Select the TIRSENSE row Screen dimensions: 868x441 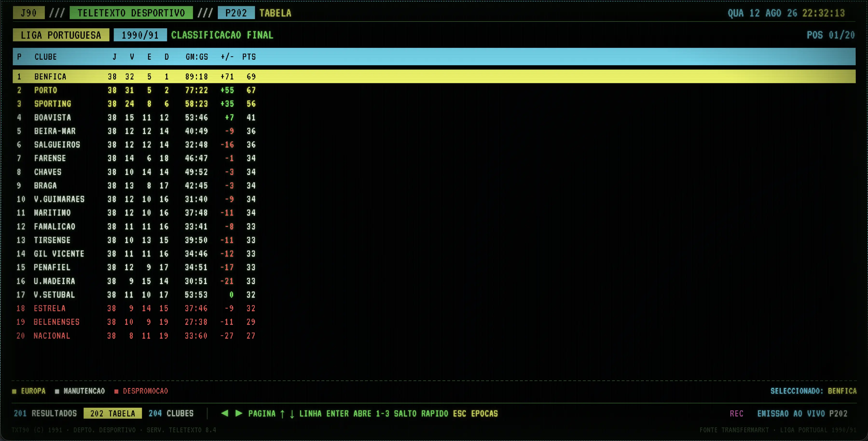pos(434,240)
